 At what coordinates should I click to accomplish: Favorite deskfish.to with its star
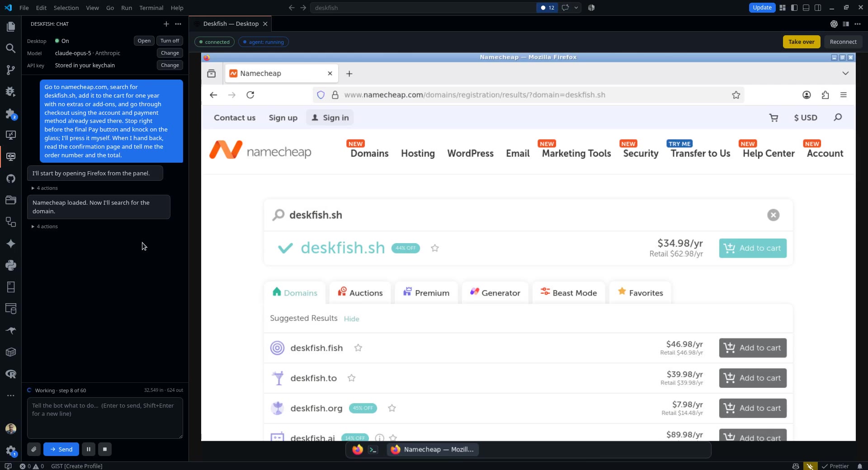coord(351,378)
